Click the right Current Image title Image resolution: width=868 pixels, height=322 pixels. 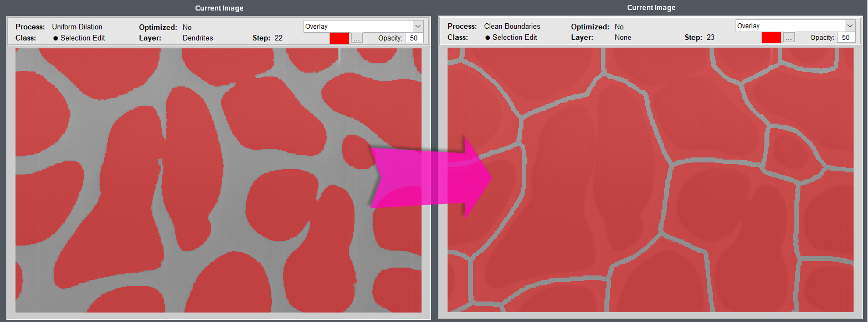(x=651, y=8)
